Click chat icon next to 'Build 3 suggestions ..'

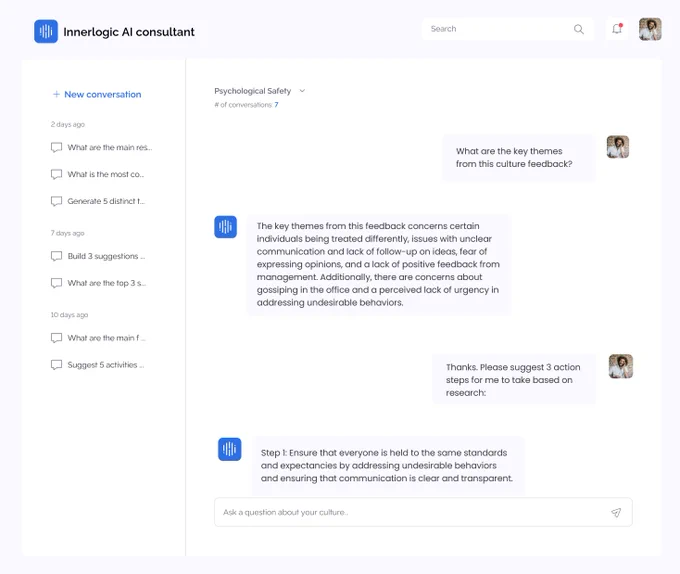pyautogui.click(x=56, y=256)
